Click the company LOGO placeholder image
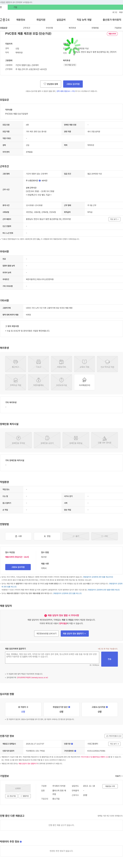This screenshot has height=868, width=123. click(18, 788)
